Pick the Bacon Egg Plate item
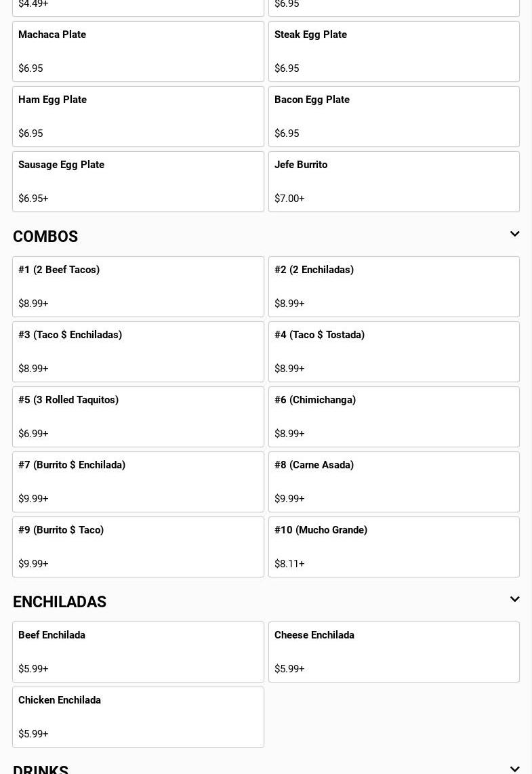The width and height of the screenshot is (532, 774). [394, 117]
